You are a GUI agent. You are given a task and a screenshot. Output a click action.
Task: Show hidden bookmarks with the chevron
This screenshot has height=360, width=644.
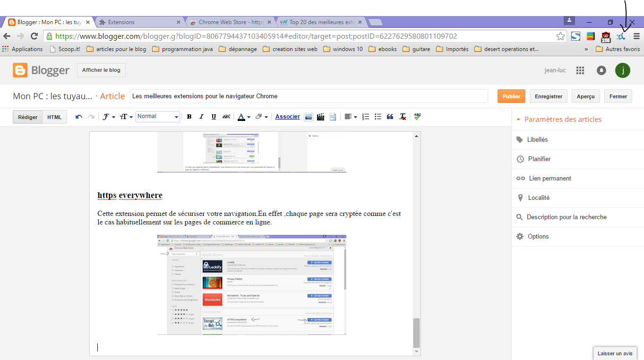(x=586, y=49)
